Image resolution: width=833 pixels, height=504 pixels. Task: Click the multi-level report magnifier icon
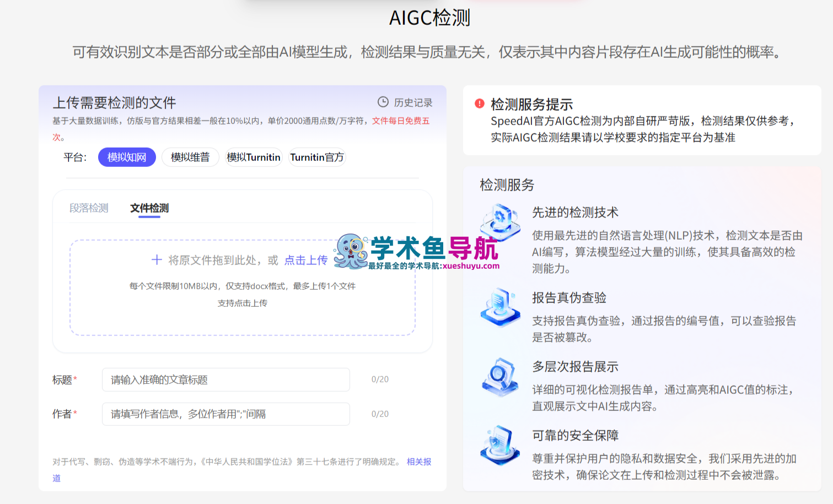500,377
